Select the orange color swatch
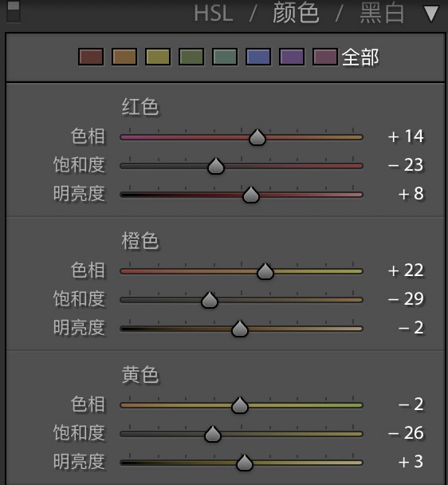This screenshot has height=485, width=448. (x=124, y=57)
